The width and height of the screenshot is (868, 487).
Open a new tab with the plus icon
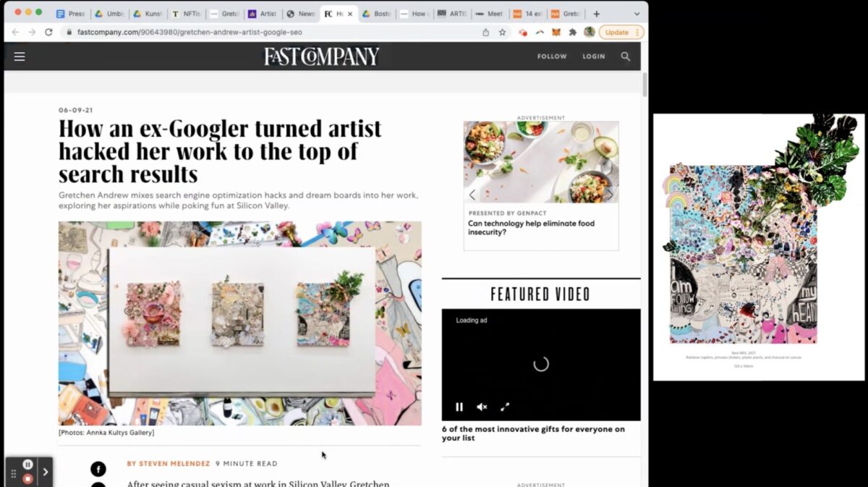597,14
